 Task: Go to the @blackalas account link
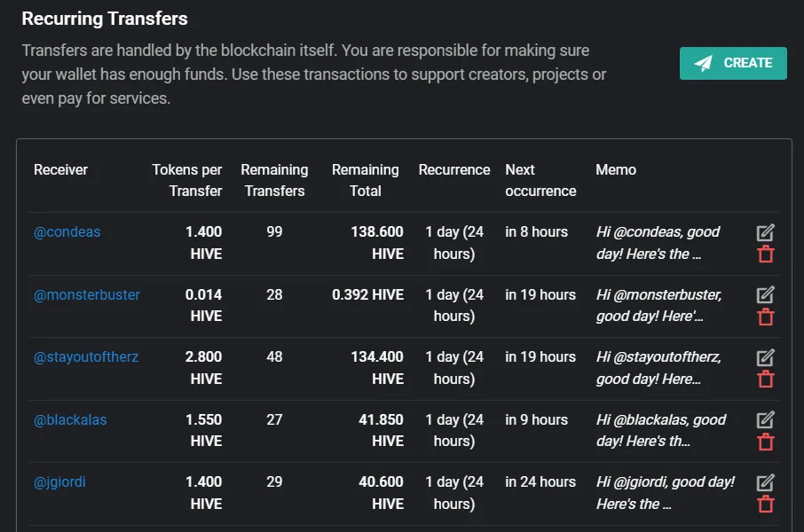coord(70,419)
